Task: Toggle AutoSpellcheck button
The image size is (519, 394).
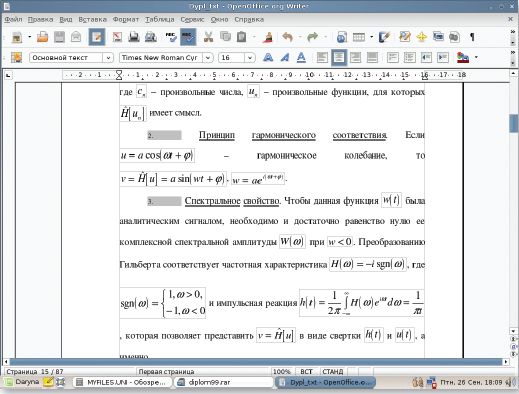Action: (188, 37)
